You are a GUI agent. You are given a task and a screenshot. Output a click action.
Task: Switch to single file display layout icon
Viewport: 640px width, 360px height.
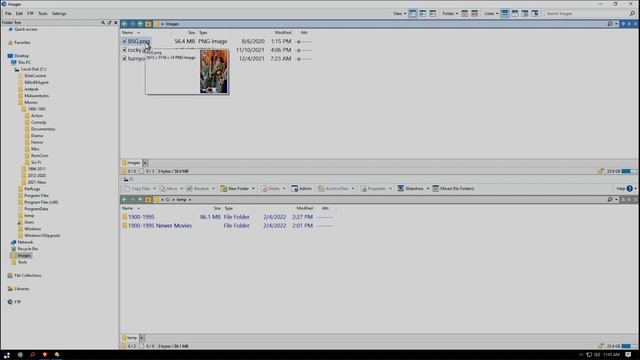413,13
